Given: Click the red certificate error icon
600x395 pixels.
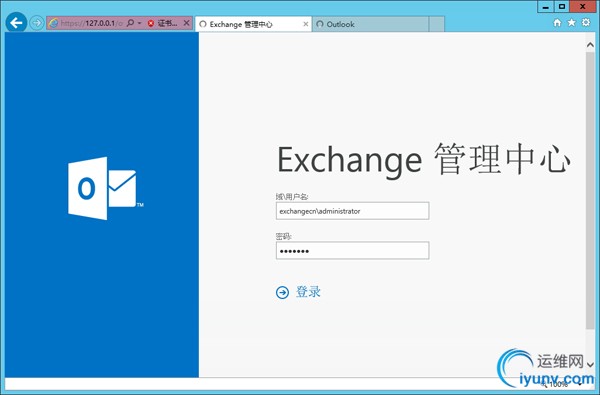Looking at the screenshot, I should pyautogui.click(x=151, y=23).
